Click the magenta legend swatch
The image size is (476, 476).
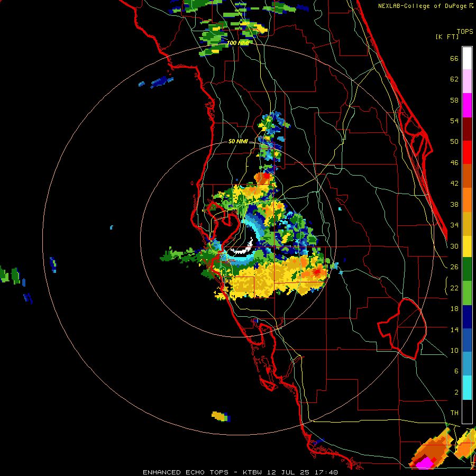point(467,105)
